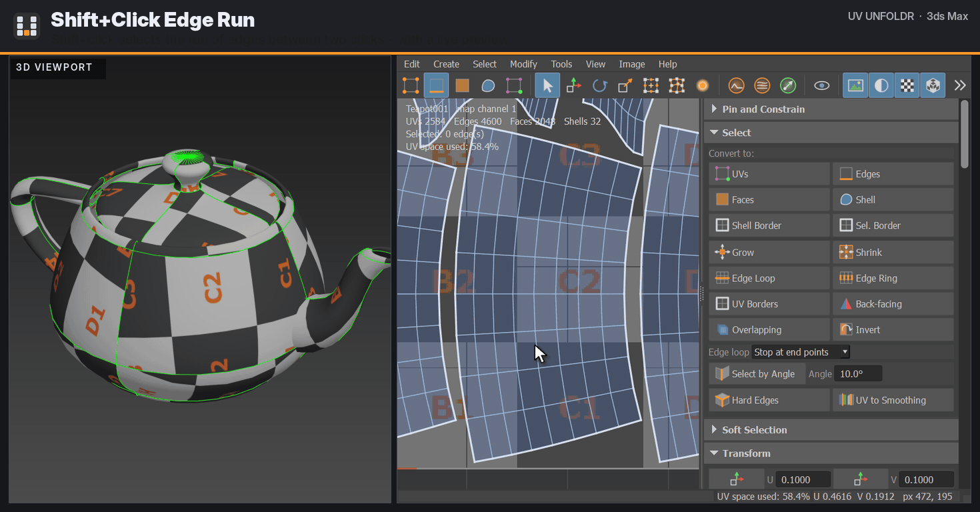Click the glowing orange soft selection icon
This screenshot has width=980, height=512.
[702, 85]
